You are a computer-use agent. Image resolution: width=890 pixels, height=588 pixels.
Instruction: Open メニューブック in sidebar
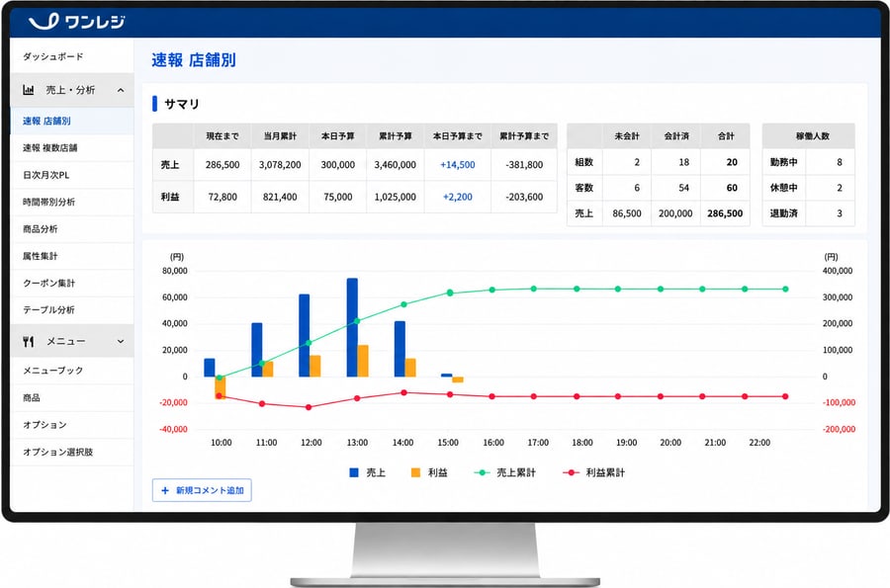(71, 371)
